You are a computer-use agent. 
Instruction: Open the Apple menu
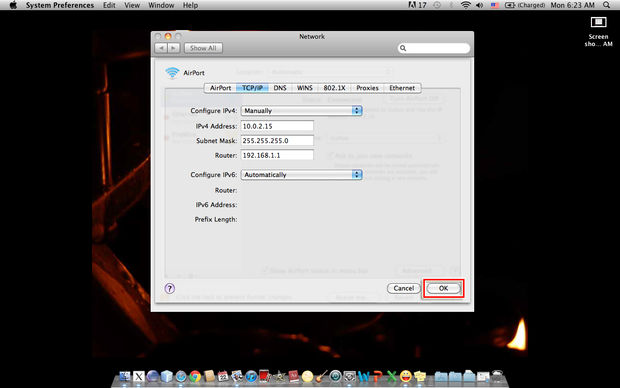tap(13, 5)
